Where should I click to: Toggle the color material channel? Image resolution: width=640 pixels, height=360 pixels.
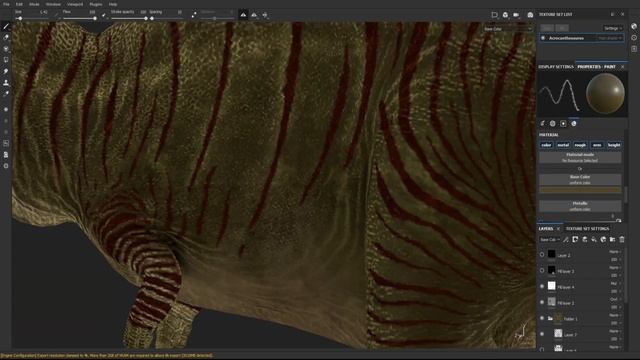coord(546,145)
